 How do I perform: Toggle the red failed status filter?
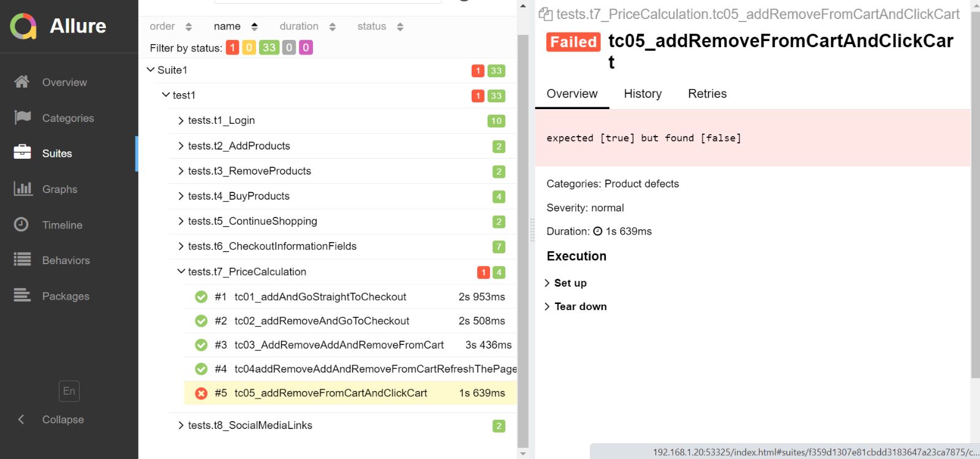tap(232, 48)
